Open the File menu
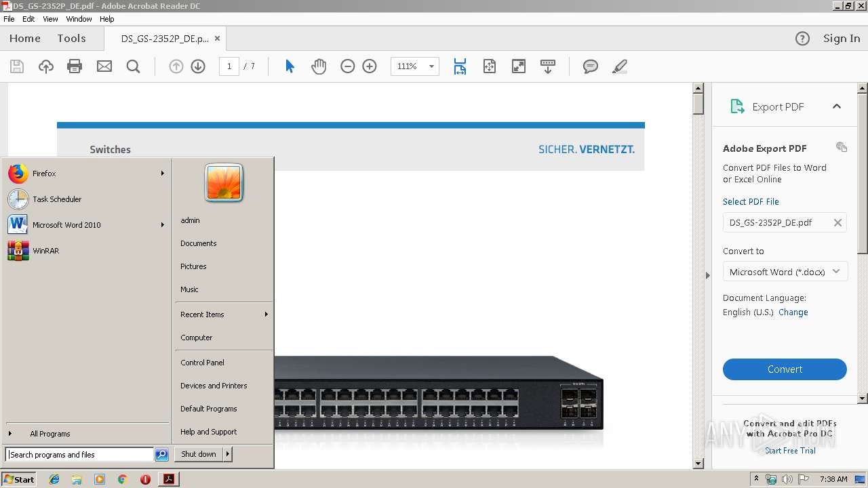The width and height of the screenshot is (868, 488). pyautogui.click(x=9, y=19)
